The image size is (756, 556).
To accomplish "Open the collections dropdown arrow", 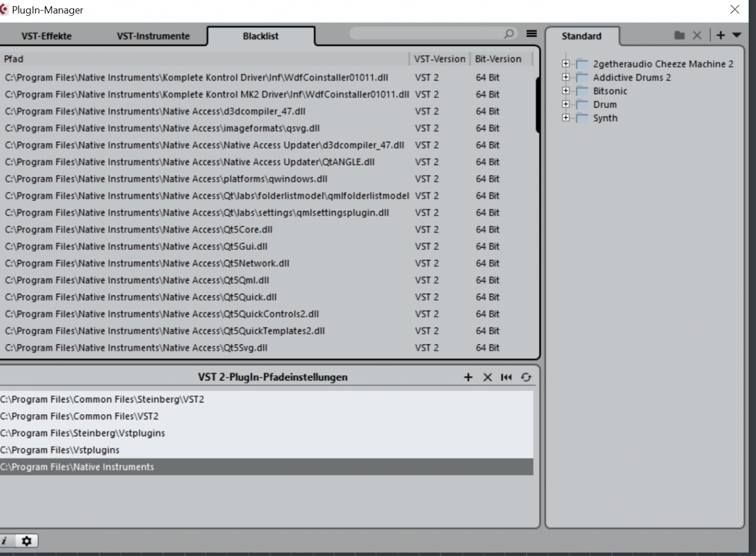I will tap(736, 35).
